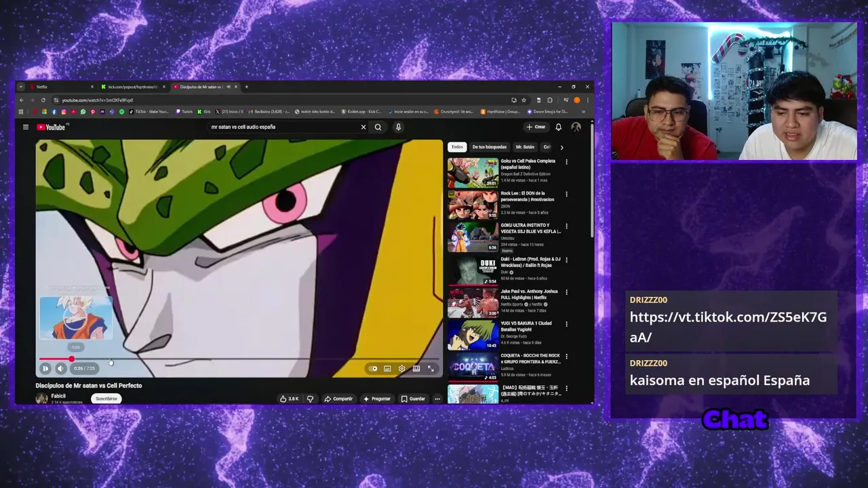Open the Fabicil channel name link

pyautogui.click(x=58, y=396)
